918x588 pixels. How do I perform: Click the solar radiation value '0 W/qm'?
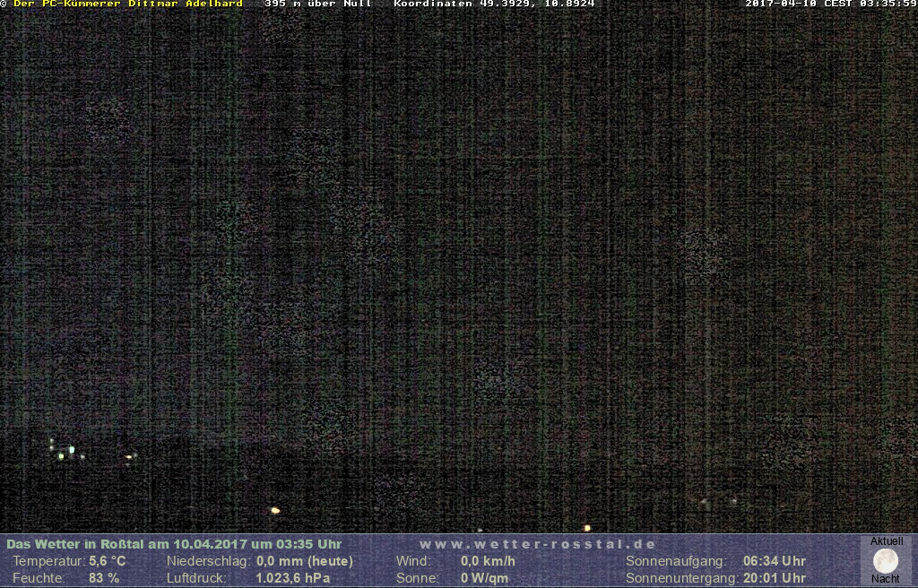click(x=484, y=578)
